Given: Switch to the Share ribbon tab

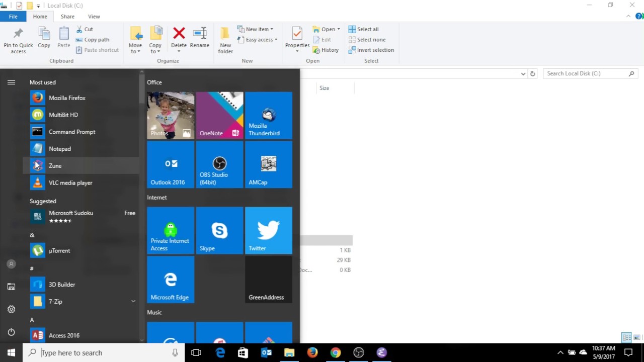Looking at the screenshot, I should 67,17.
